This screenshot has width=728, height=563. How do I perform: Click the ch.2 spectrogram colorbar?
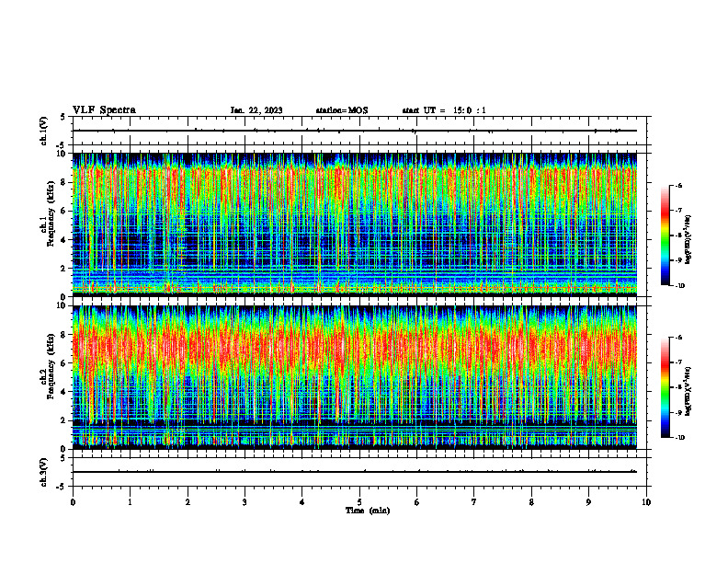pos(665,387)
